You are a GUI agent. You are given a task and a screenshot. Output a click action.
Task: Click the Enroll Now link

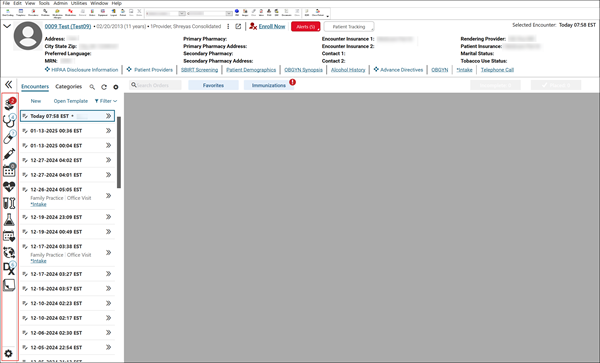point(272,26)
